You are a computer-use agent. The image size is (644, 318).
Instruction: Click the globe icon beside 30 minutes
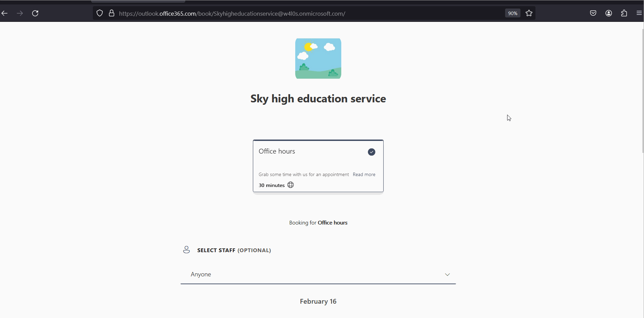[290, 185]
